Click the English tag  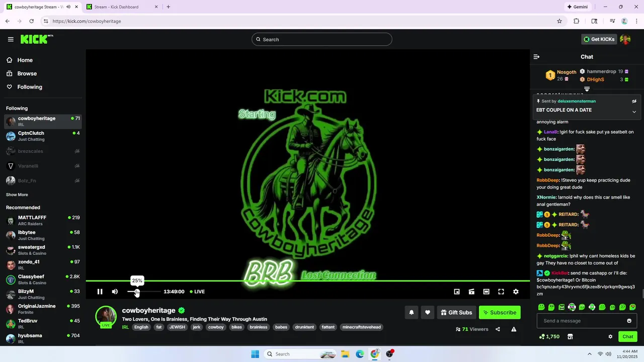(141, 327)
